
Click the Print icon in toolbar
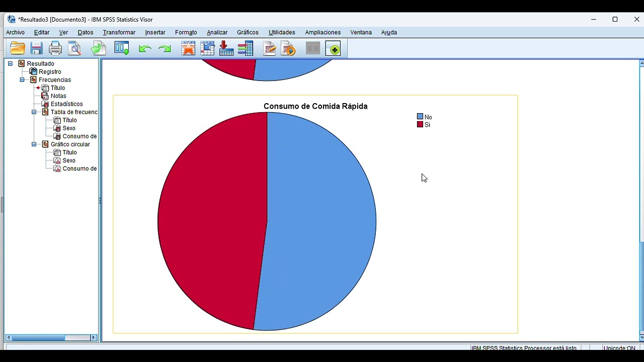(x=55, y=48)
